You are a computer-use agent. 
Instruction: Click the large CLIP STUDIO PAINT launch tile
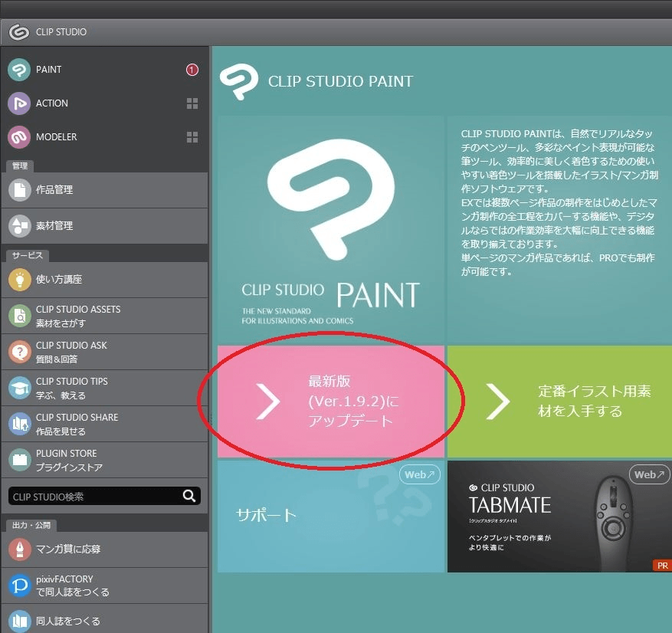331,229
